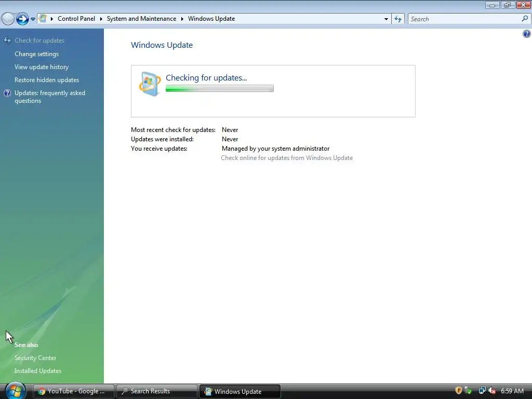The width and height of the screenshot is (532, 399).
Task: Open the Help question mark icon
Action: coord(527,34)
